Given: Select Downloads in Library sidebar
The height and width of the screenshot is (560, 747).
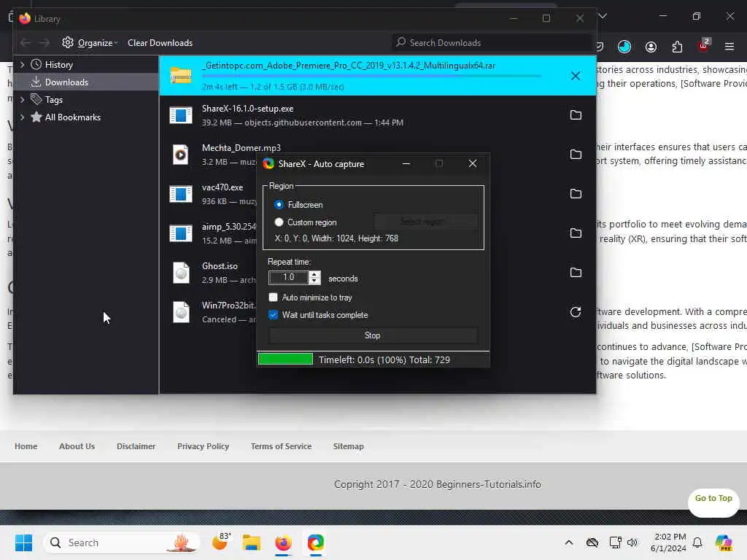Looking at the screenshot, I should tap(66, 82).
